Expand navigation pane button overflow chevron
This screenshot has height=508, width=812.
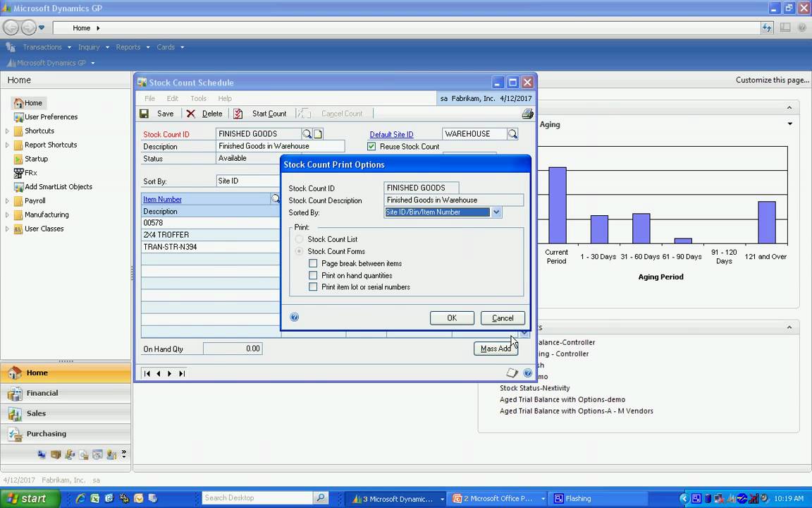click(124, 454)
